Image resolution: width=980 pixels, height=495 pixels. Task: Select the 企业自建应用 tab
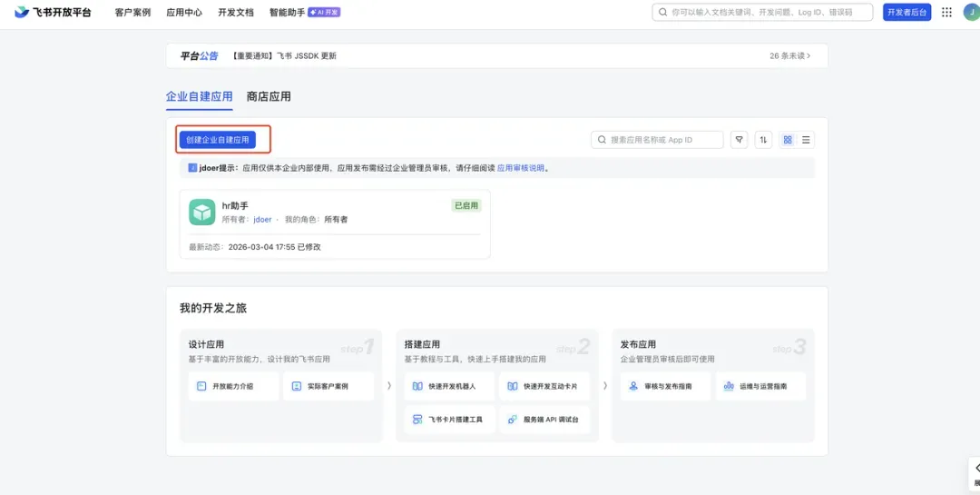point(199,96)
